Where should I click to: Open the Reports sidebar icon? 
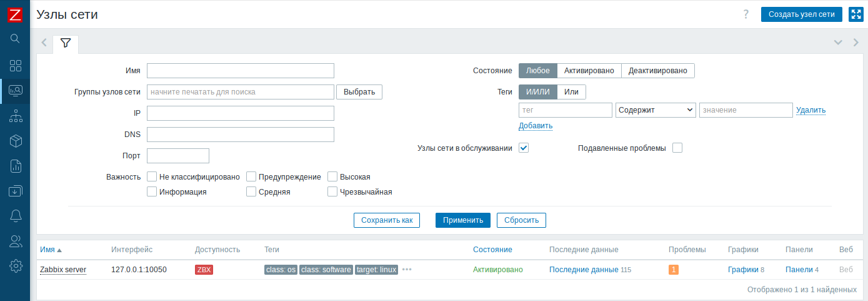16,166
